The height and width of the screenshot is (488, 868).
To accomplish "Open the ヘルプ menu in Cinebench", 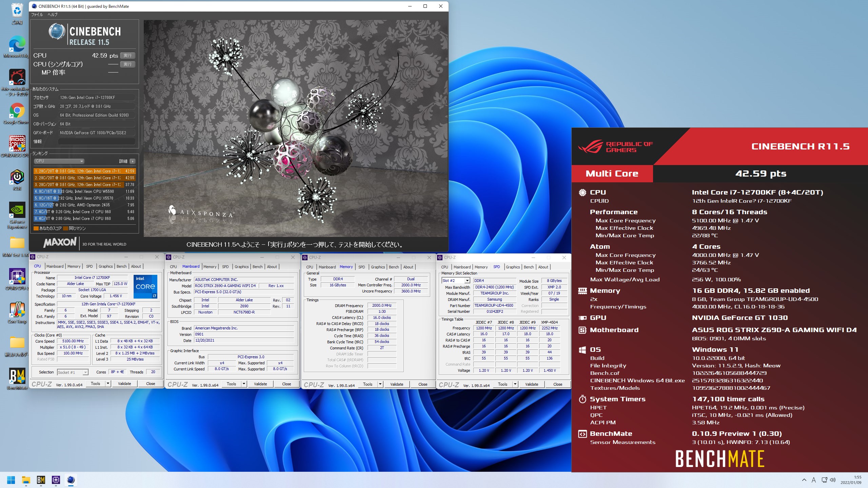I will 53,15.
